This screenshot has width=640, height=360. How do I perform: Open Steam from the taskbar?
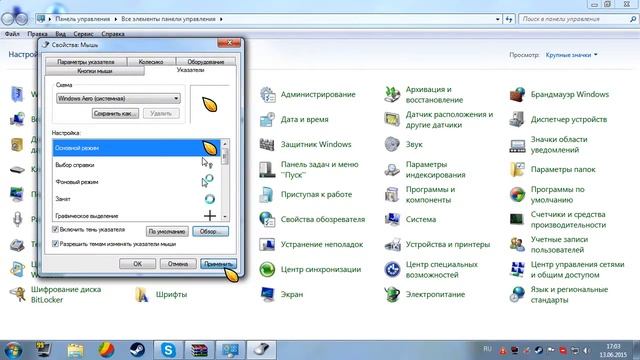click(x=137, y=350)
